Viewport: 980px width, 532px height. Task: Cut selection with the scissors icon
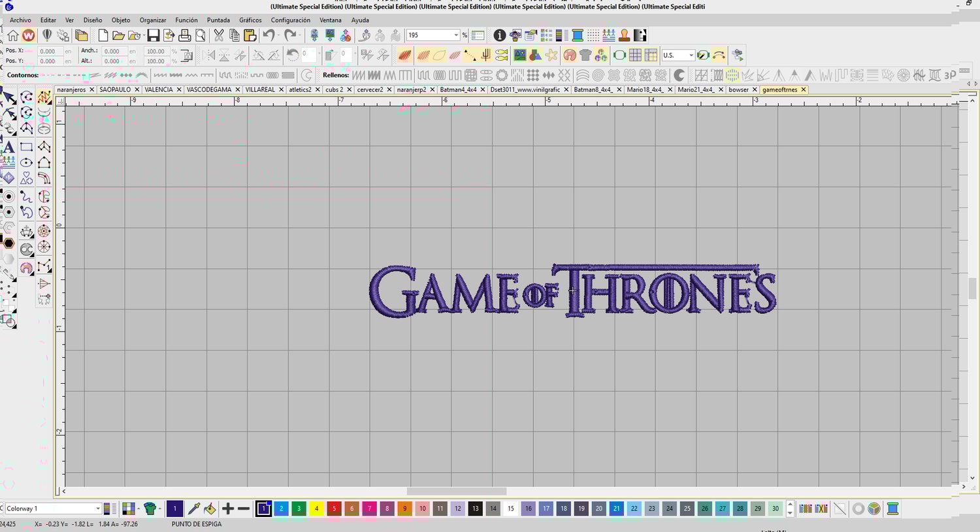click(x=218, y=35)
